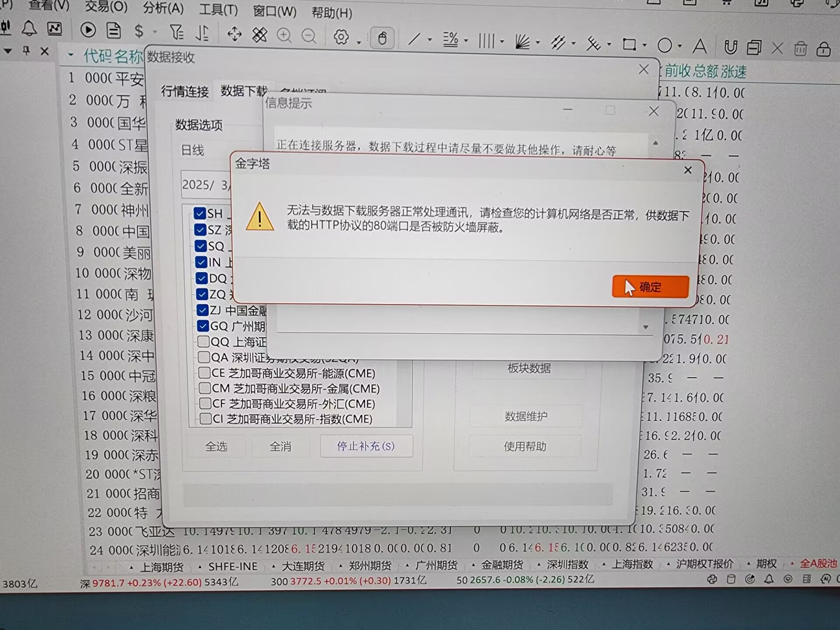840x630 pixels.
Task: Click the zoom out magnifier icon
Action: click(x=309, y=36)
